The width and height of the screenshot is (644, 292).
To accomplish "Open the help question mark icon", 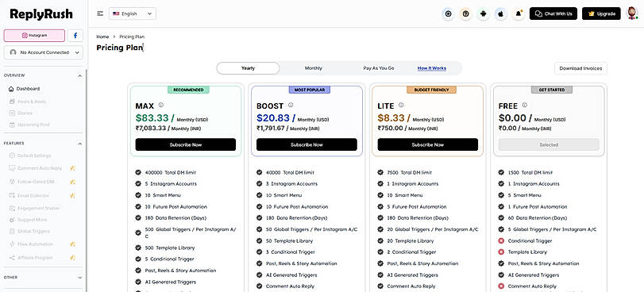I will (x=466, y=13).
